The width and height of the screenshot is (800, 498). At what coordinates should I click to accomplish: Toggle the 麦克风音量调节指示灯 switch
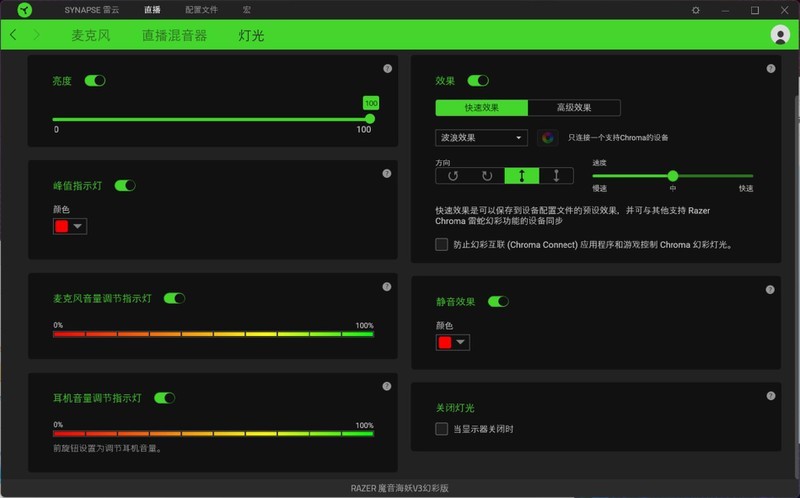coord(174,298)
